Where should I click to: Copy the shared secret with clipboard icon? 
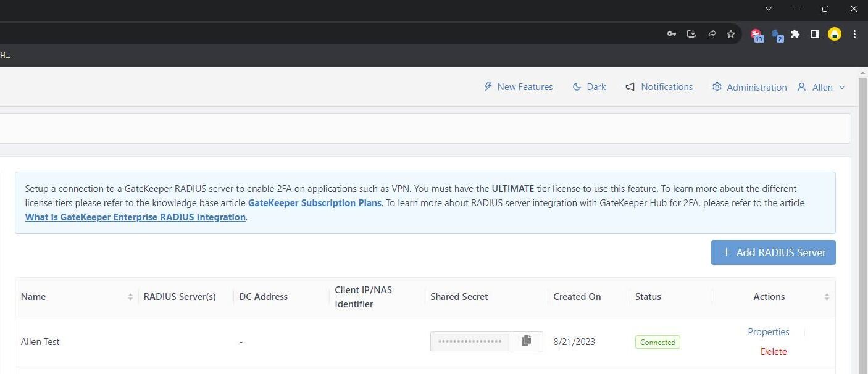tap(526, 341)
